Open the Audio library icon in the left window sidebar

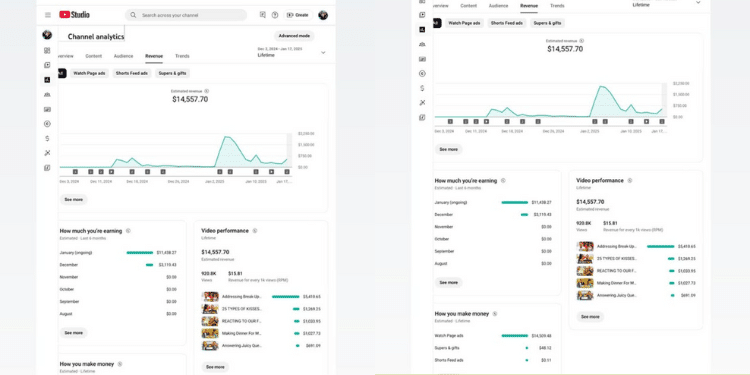tap(47, 168)
